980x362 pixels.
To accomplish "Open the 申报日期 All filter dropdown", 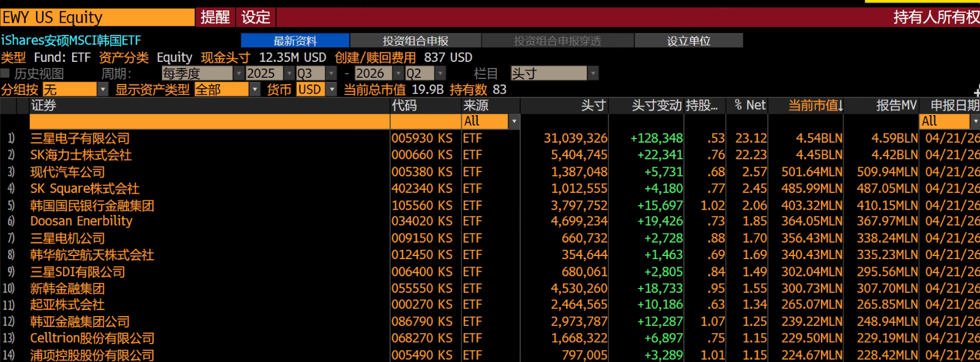I will 949,121.
